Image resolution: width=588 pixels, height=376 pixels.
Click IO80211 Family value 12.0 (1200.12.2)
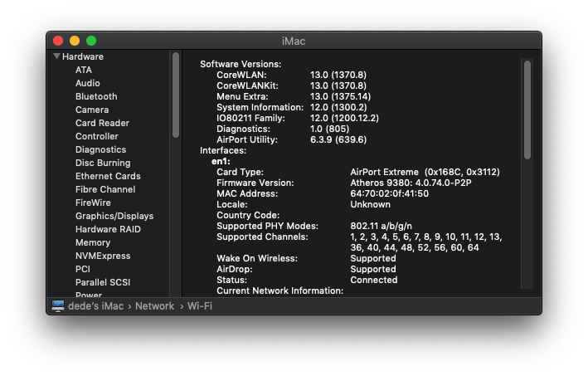pyautogui.click(x=345, y=118)
